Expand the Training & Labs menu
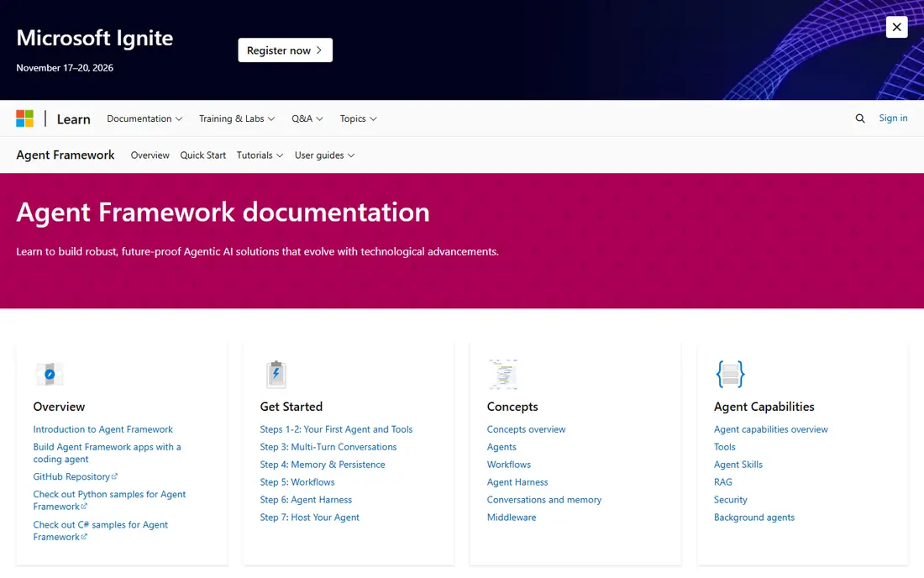The width and height of the screenshot is (924, 578). coord(237,118)
